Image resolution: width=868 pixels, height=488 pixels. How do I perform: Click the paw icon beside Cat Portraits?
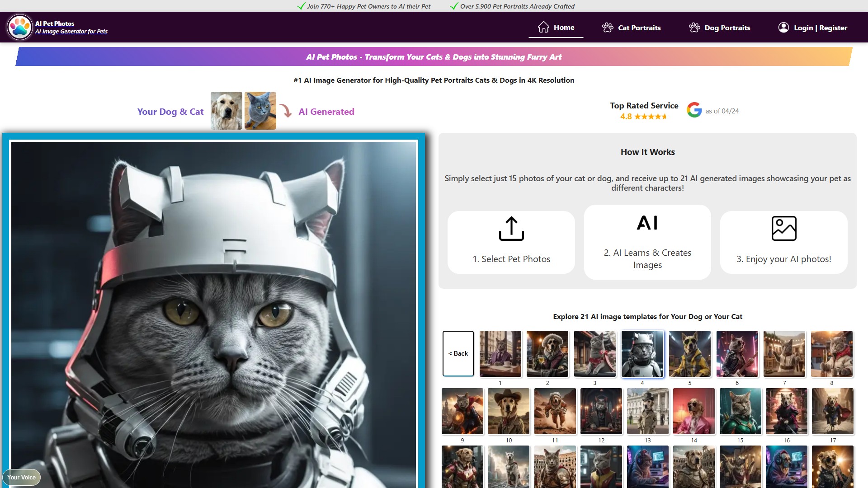point(607,28)
